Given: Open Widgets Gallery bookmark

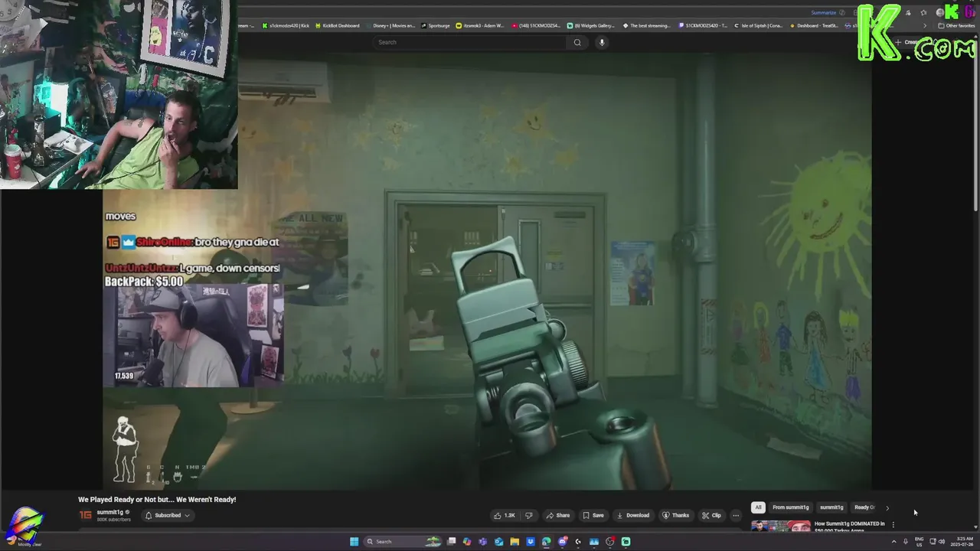Looking at the screenshot, I should (590, 25).
